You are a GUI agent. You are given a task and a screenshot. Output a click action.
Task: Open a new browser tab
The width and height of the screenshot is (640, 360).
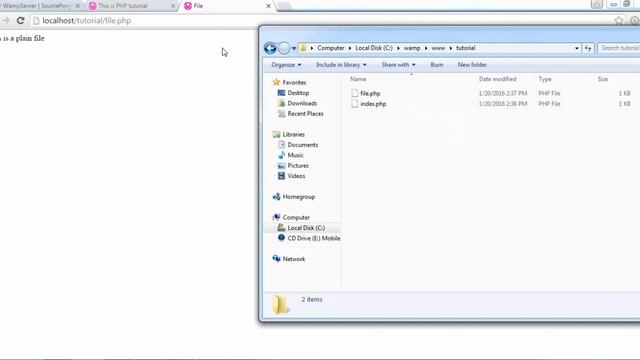pos(284,6)
